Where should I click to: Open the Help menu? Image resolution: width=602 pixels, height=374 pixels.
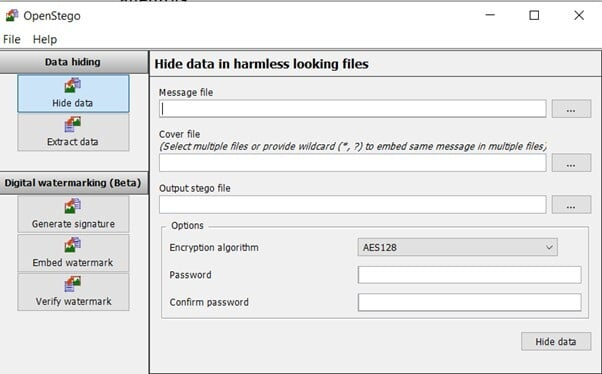45,39
